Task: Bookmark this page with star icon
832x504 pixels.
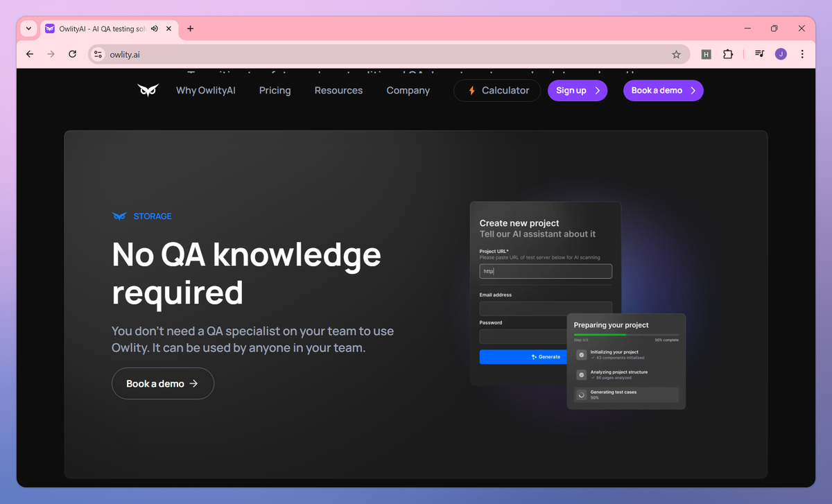Action: (676, 54)
